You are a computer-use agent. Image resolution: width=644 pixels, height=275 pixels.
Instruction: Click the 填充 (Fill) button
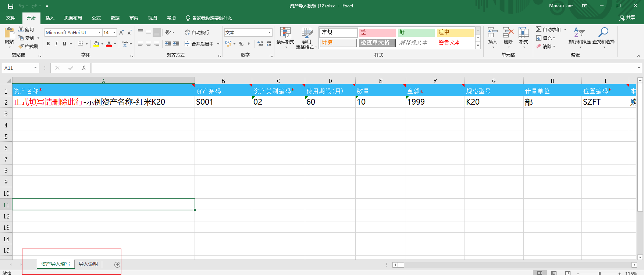546,38
